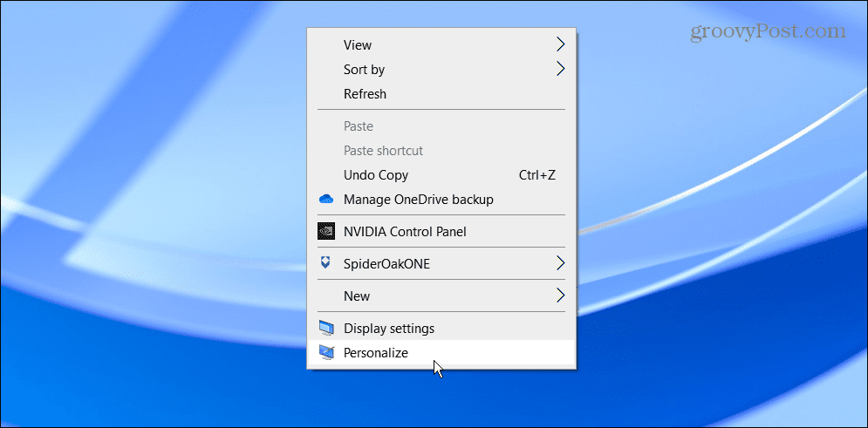Open the New submenu
This screenshot has height=428, width=868.
(x=441, y=296)
